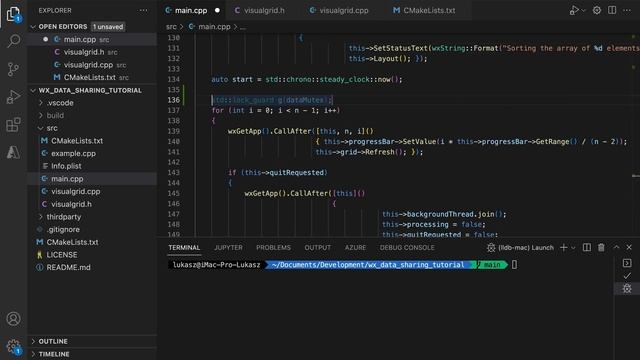Split the terminal panel

[x=587, y=247]
